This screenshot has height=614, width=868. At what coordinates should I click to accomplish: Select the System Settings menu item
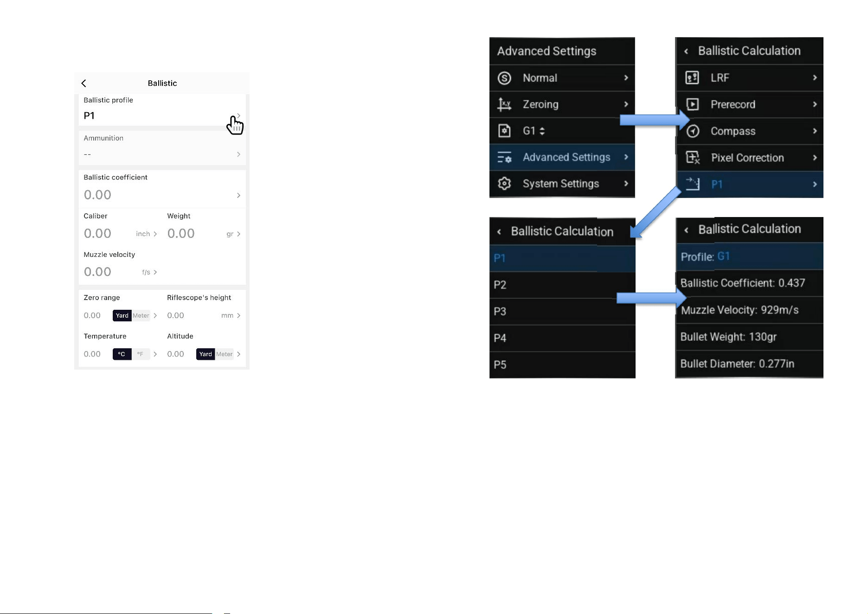point(562,184)
